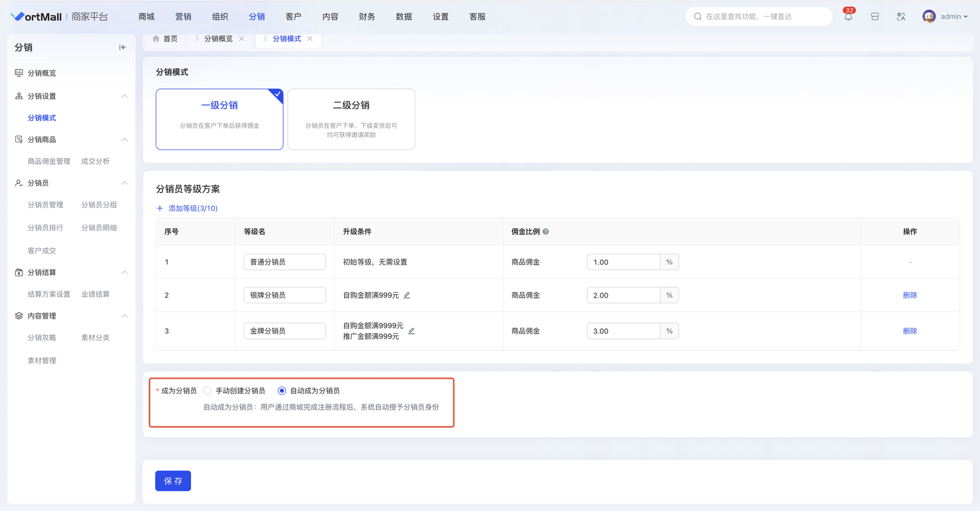Click the 保存 button
This screenshot has width=980, height=511.
[173, 481]
